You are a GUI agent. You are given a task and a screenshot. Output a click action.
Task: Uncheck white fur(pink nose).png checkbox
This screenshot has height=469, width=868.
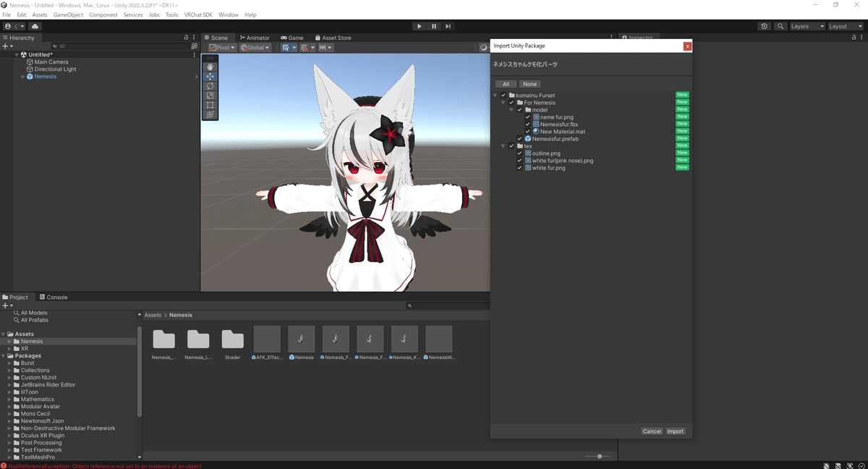tap(519, 161)
